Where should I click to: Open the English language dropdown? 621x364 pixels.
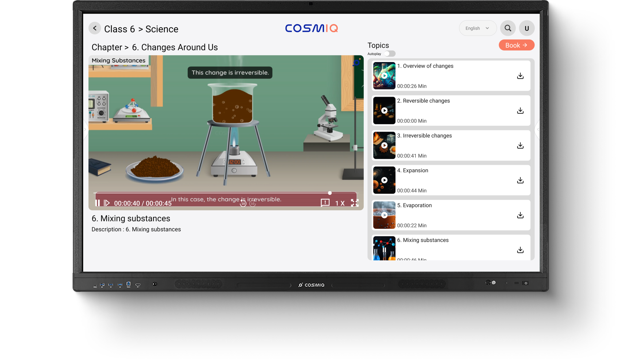click(477, 28)
